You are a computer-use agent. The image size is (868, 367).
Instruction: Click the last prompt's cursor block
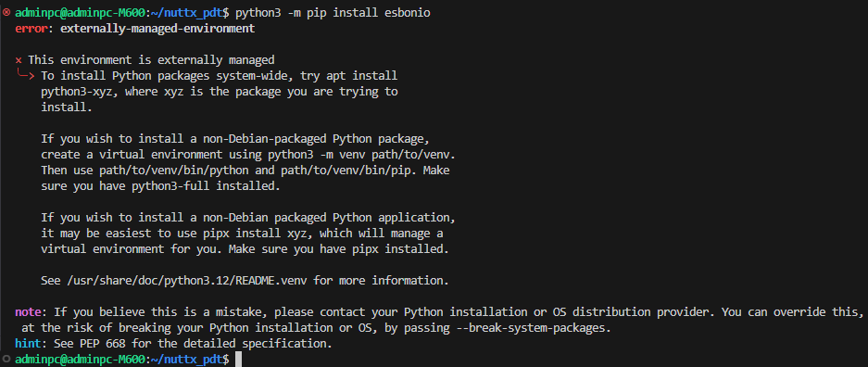click(x=239, y=360)
